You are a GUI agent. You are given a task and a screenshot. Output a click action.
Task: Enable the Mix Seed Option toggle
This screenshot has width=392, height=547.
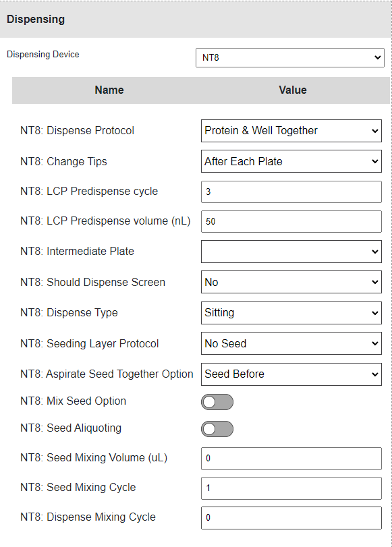(217, 402)
